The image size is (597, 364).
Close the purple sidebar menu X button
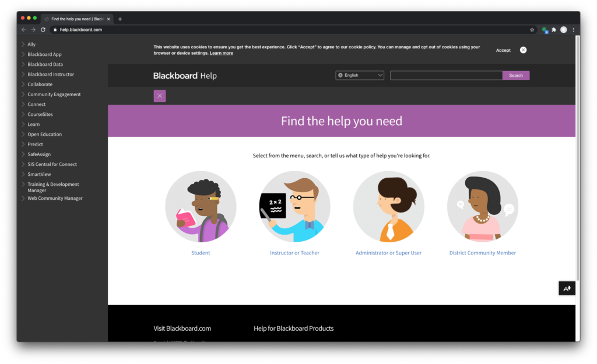pos(160,96)
